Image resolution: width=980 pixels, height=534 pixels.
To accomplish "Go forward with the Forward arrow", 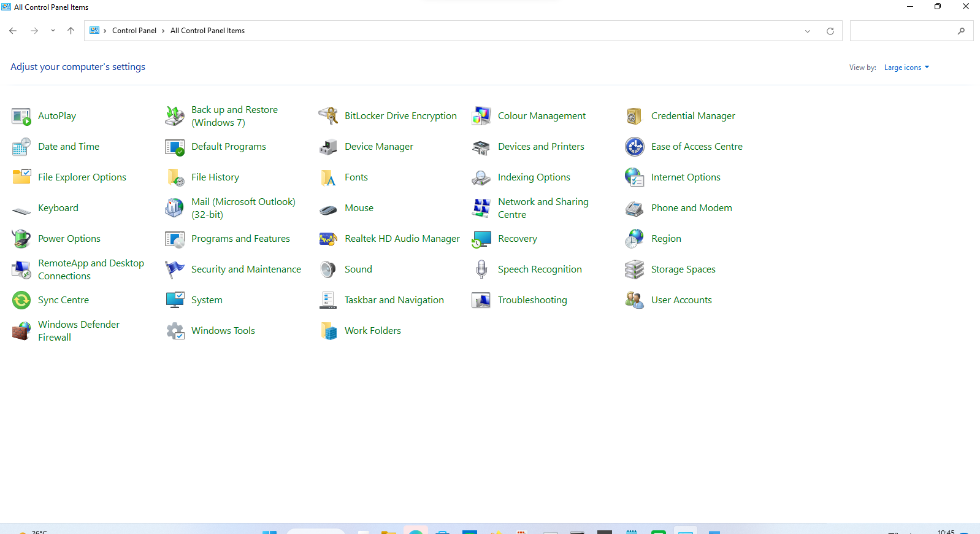I will click(x=34, y=31).
